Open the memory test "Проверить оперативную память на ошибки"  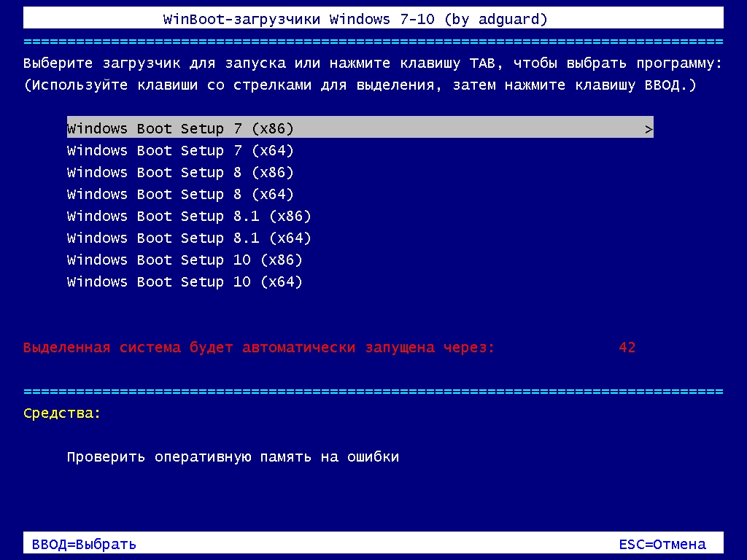click(x=233, y=457)
